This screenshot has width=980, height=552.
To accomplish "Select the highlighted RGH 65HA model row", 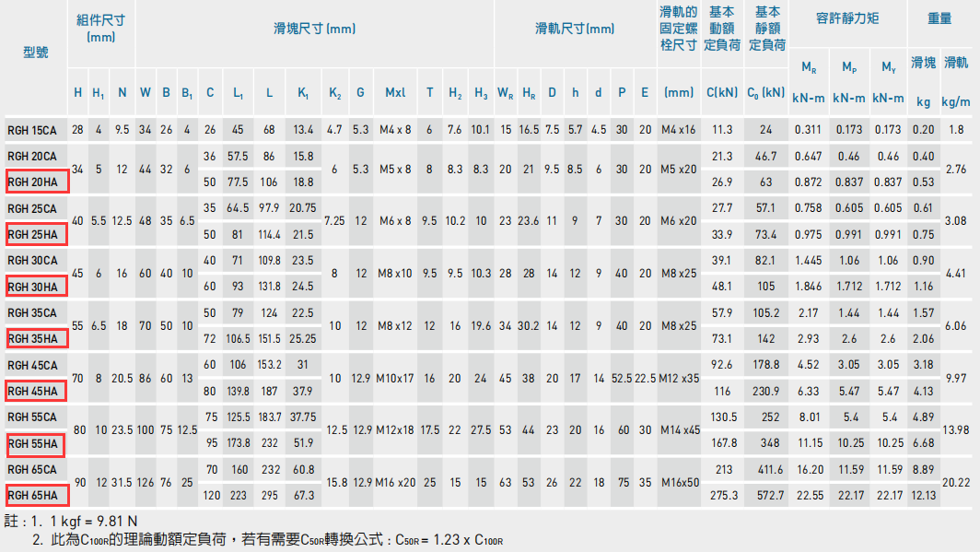I will pos(32,495).
